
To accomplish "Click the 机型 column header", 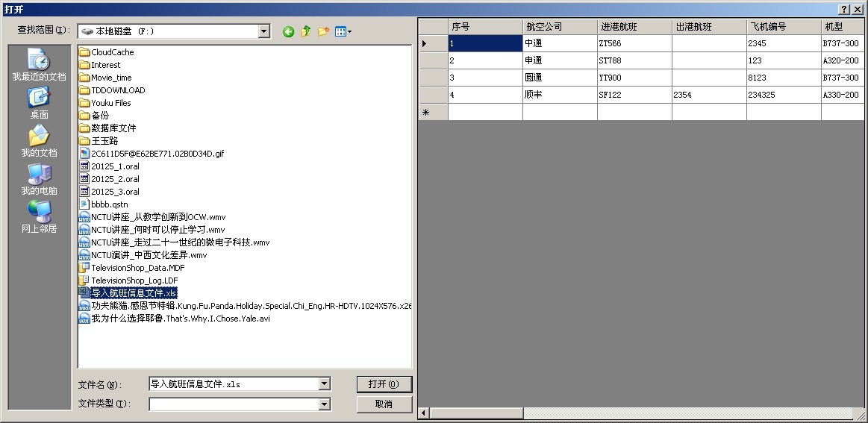I will pos(843,27).
